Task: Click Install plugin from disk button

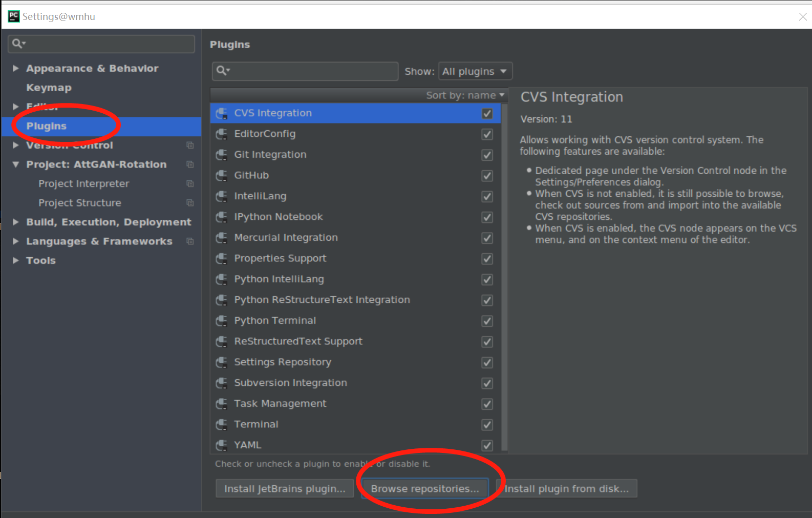Action: pyautogui.click(x=567, y=489)
